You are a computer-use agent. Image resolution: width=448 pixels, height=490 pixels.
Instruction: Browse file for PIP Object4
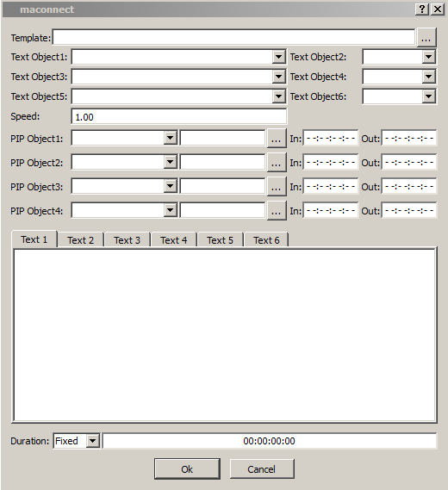277,211
